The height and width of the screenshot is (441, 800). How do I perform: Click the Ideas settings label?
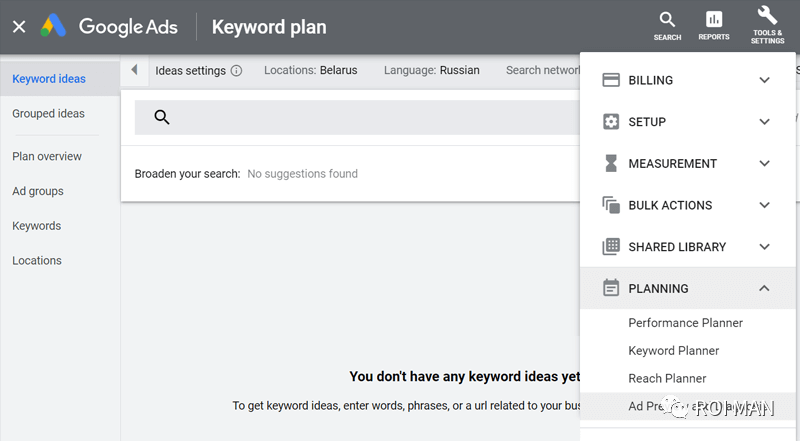coord(190,70)
